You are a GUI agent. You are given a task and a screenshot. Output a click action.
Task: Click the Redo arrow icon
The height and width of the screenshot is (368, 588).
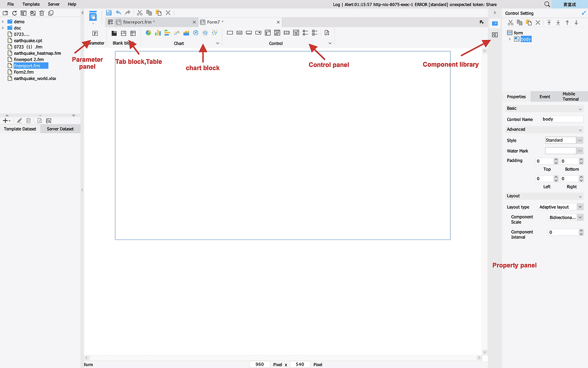128,13
